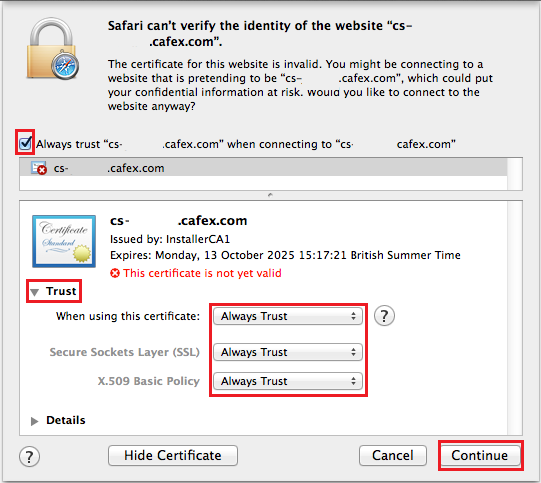Click the large Certificate Standard thumbnail
The width and height of the screenshot is (541, 483).
tap(64, 241)
